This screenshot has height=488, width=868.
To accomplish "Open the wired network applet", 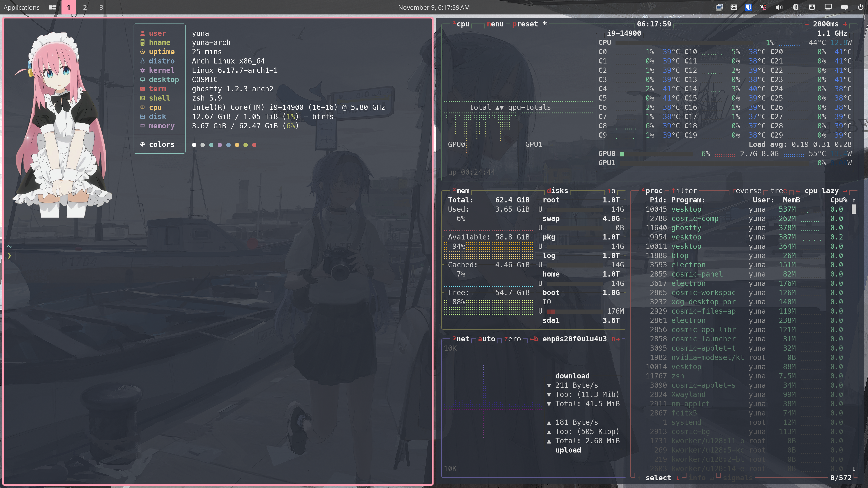I will [812, 7].
